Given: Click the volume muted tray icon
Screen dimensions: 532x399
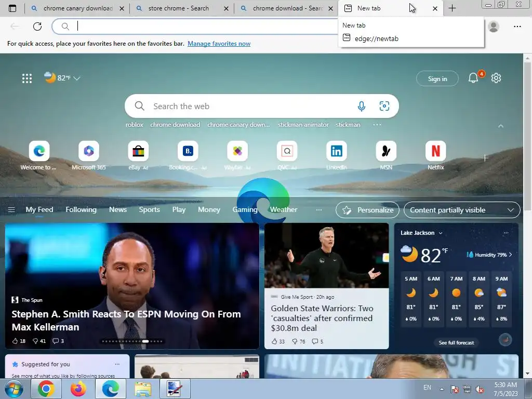Looking at the screenshot, I should [x=480, y=389].
